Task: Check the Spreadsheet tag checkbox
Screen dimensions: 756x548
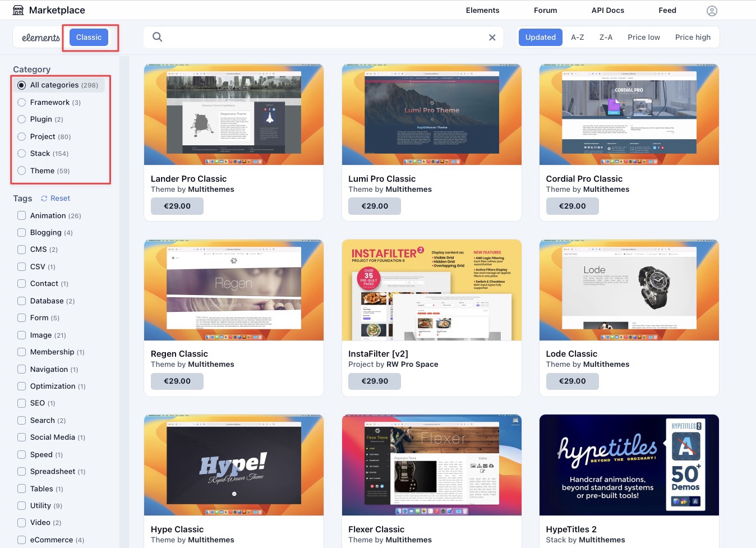Action: tap(22, 472)
